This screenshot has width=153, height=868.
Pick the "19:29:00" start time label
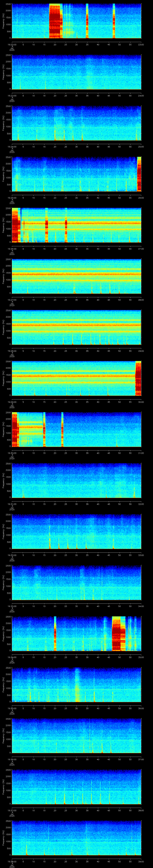(12, 402)
